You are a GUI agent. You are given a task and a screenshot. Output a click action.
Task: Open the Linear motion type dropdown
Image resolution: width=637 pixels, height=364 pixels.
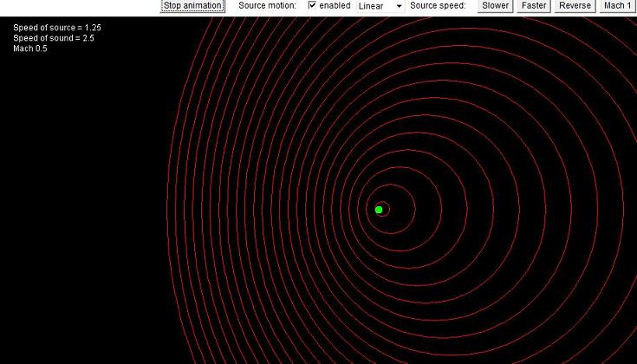click(x=380, y=6)
